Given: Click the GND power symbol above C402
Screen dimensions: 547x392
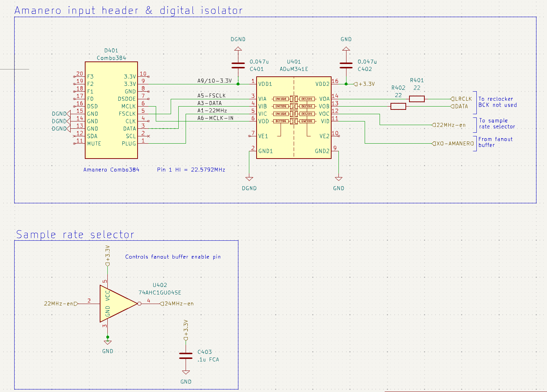Looking at the screenshot, I should click(346, 48).
